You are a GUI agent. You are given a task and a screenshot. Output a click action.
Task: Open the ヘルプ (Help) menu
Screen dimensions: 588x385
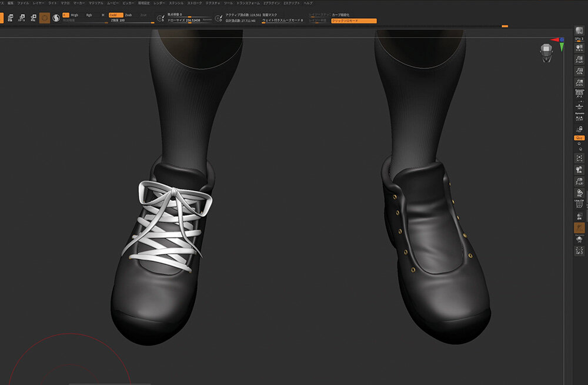(308, 3)
